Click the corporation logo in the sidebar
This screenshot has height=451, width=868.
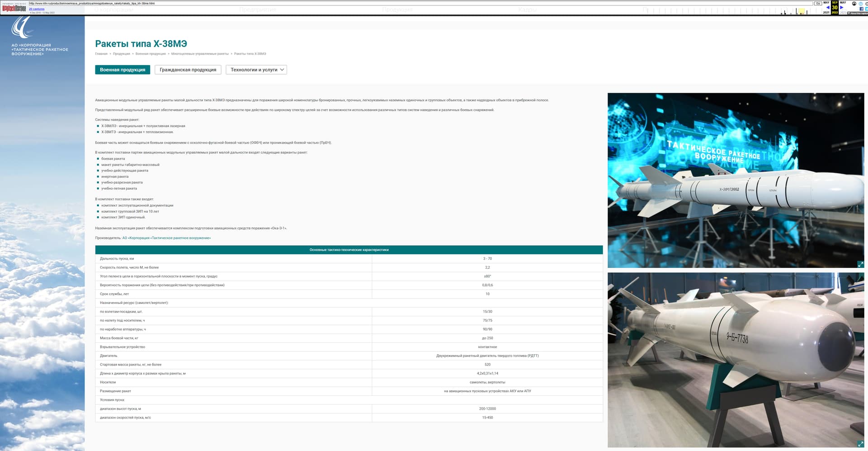click(x=22, y=27)
